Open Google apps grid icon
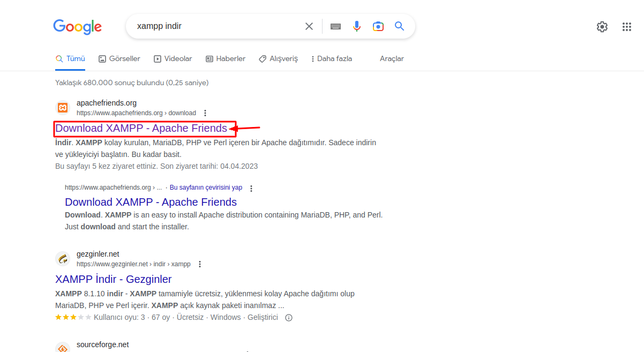Viewport: 644px width, 352px height. click(627, 27)
